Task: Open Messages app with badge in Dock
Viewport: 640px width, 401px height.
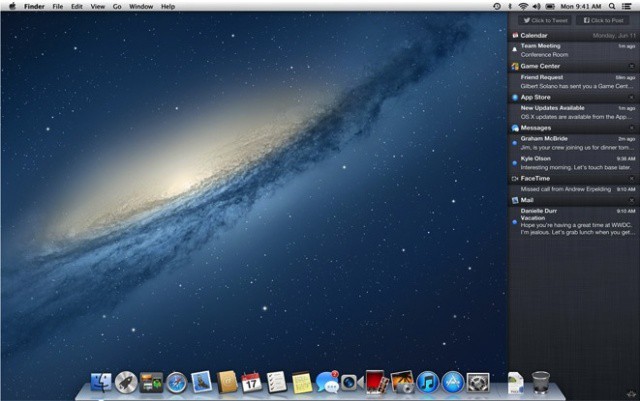Action: click(326, 381)
